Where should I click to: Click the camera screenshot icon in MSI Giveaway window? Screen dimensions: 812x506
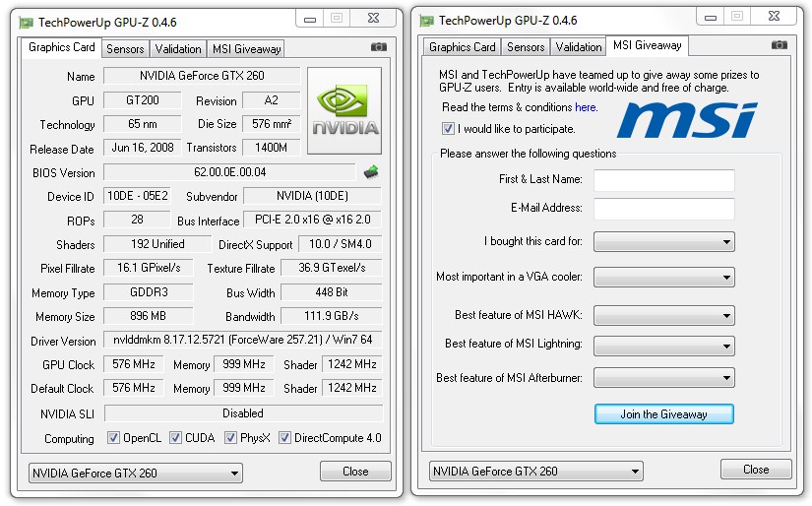click(780, 45)
